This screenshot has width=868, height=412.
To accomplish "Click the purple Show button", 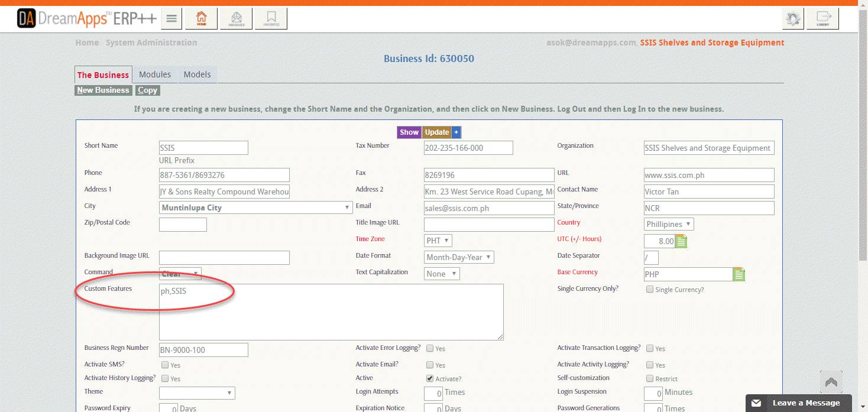I will coord(409,132).
